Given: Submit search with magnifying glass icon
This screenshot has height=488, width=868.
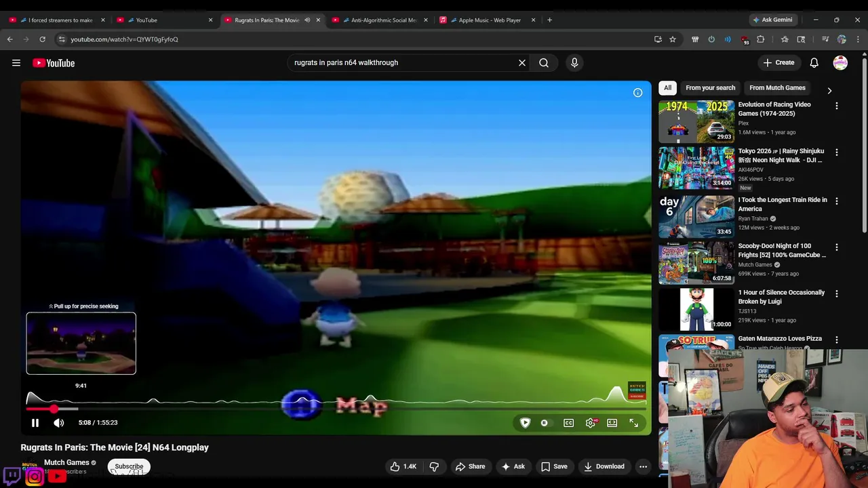Looking at the screenshot, I should (544, 63).
